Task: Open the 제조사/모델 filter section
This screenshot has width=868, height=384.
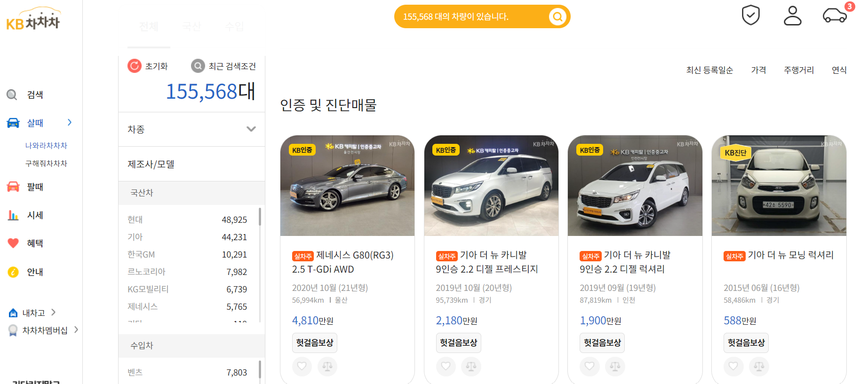Action: [x=191, y=164]
